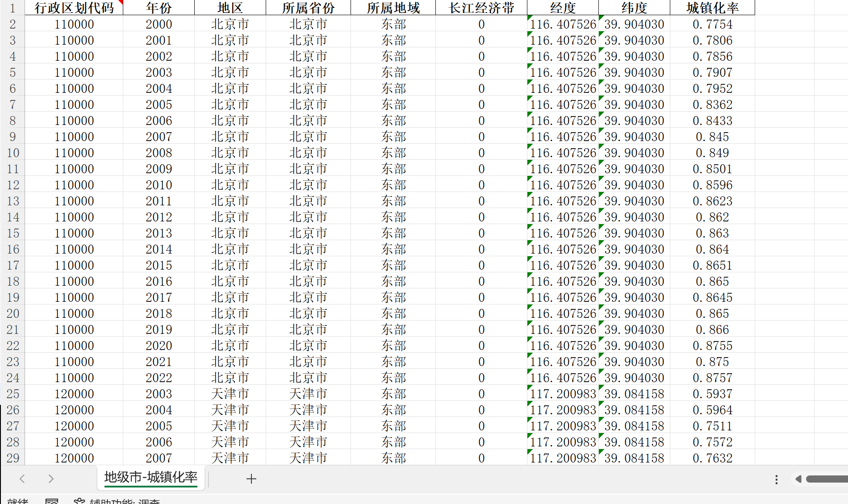This screenshot has height=504, width=848.
Task: Switch to the 地级市-城镇化率 sheet tab
Action: click(151, 478)
